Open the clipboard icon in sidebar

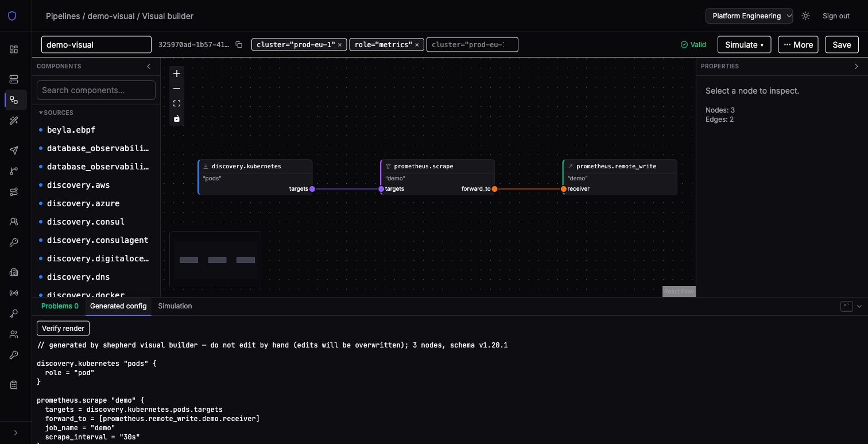[14, 385]
